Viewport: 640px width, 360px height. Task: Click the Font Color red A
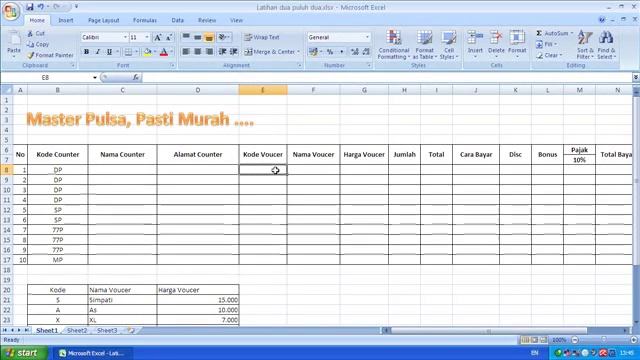click(164, 52)
